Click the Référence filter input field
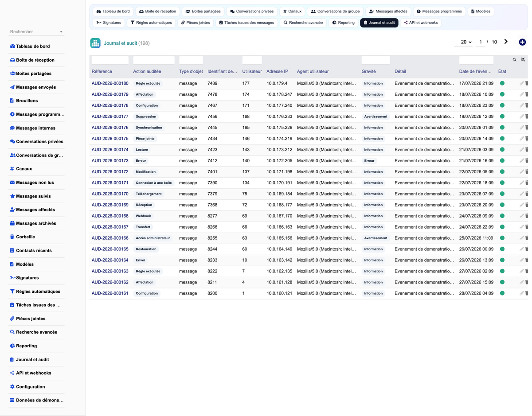532x416 pixels. 110,60
